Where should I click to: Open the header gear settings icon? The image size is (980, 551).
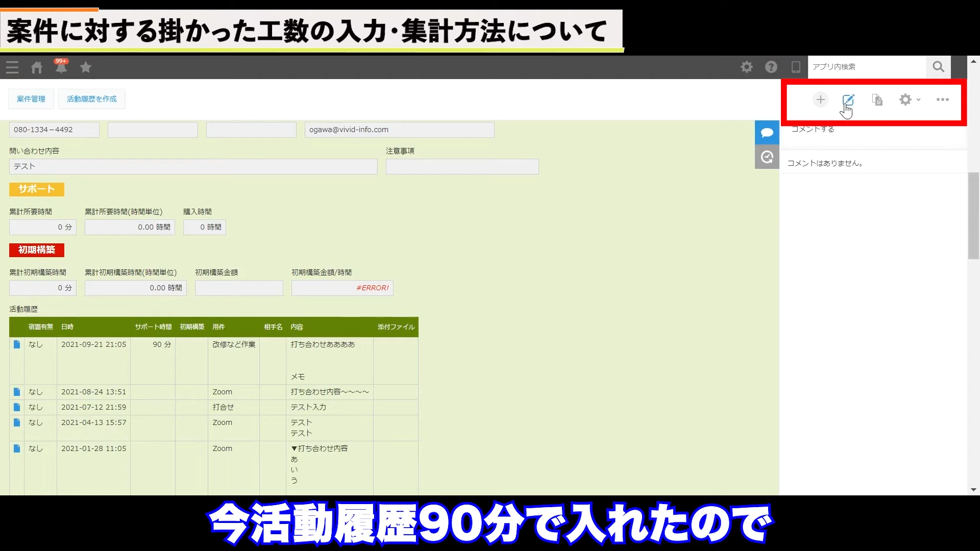click(x=746, y=67)
